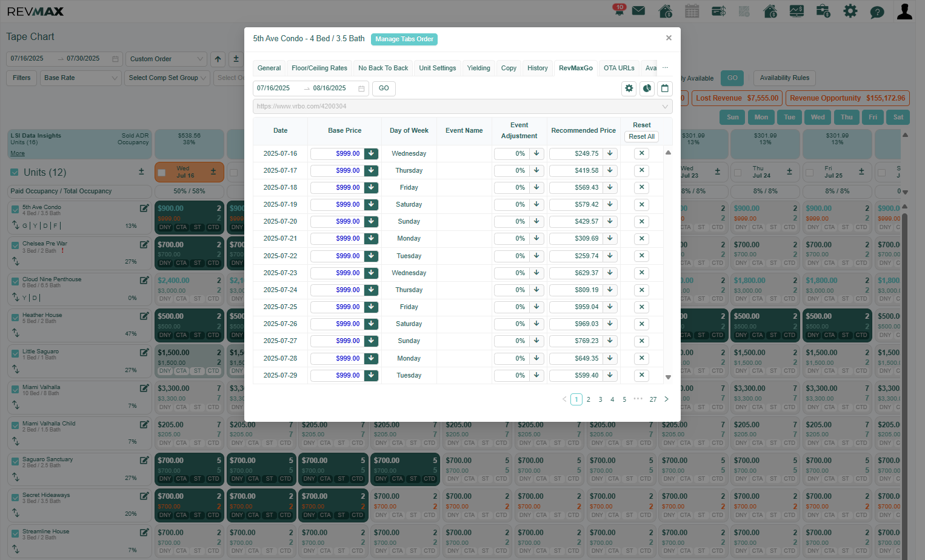Uncheck the 5th Ave Condo unit checkbox

pos(15,209)
